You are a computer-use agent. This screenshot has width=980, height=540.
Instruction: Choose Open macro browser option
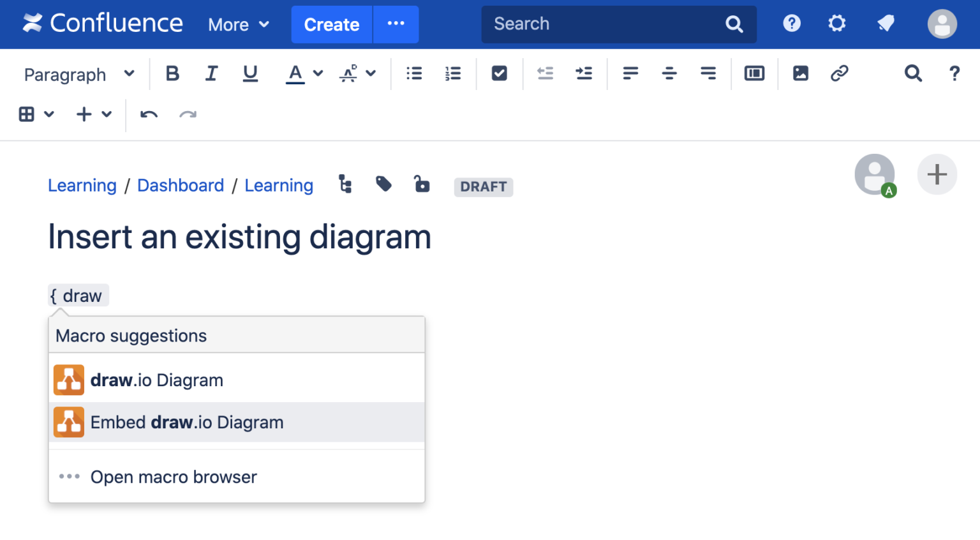click(x=173, y=477)
